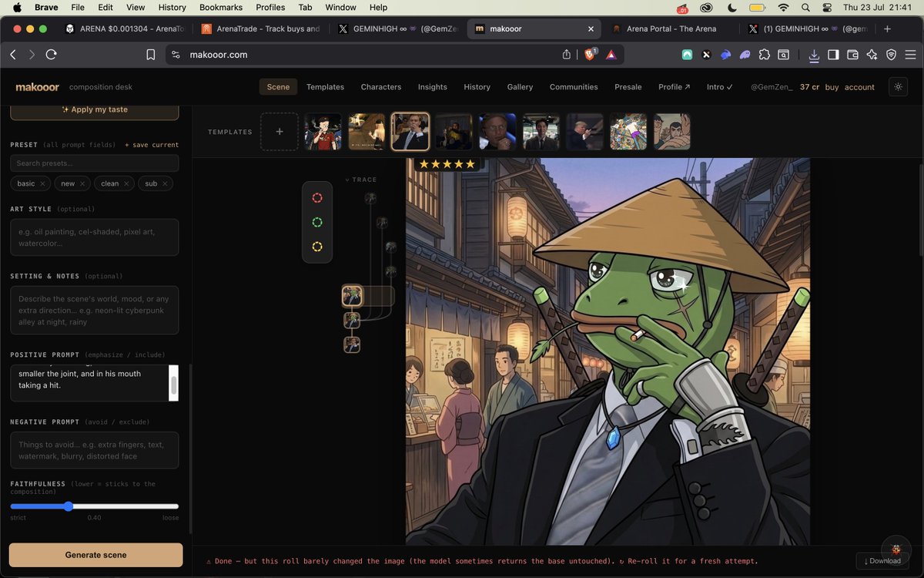Open the Insights nav tab
Screen dimensions: 924x578
click(x=433, y=87)
